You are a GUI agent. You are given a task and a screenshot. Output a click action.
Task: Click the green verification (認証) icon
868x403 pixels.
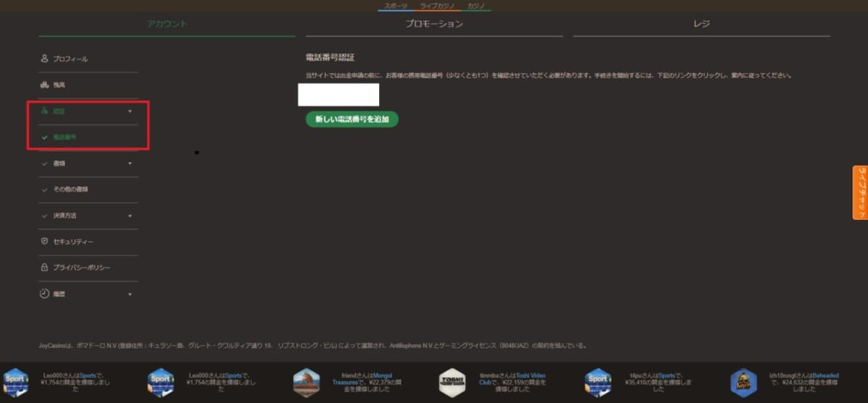point(44,111)
